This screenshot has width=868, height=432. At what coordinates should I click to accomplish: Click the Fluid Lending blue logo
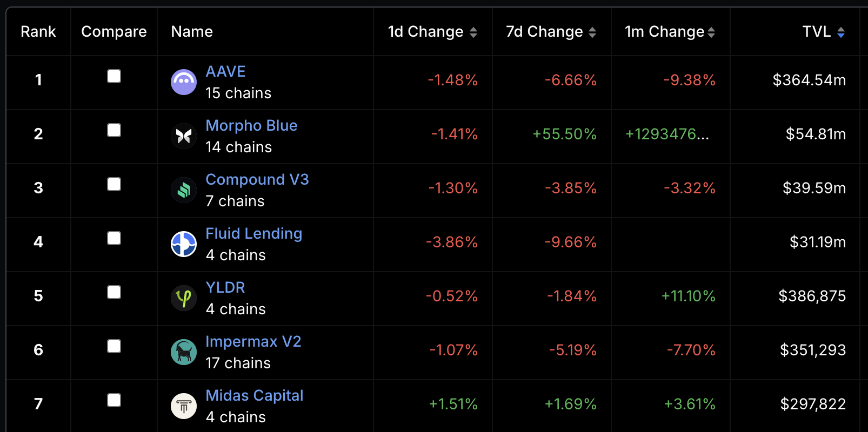(184, 244)
